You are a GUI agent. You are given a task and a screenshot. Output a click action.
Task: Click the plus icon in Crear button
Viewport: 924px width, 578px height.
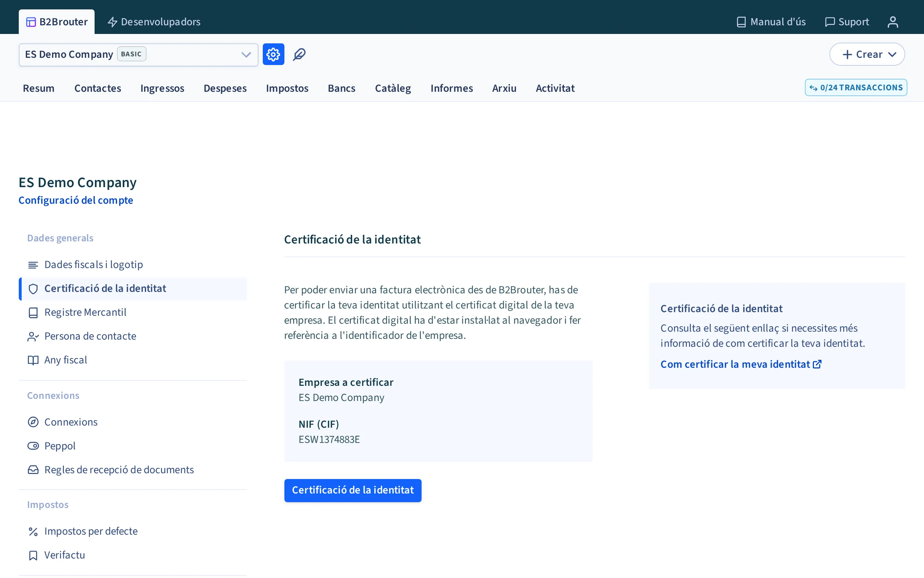pyautogui.click(x=847, y=54)
